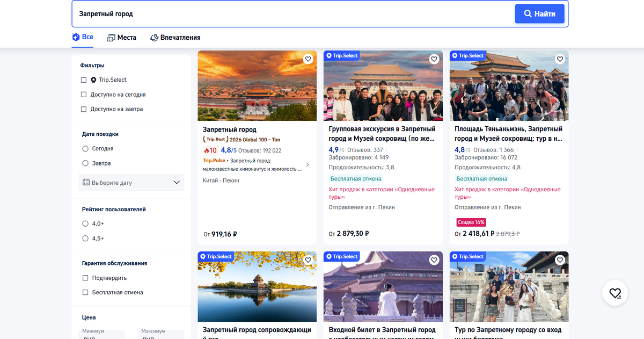This screenshot has width=644, height=339.
Task: Open Площадь Тяньаньмэнь, Запретный город tour title
Action: (509, 134)
